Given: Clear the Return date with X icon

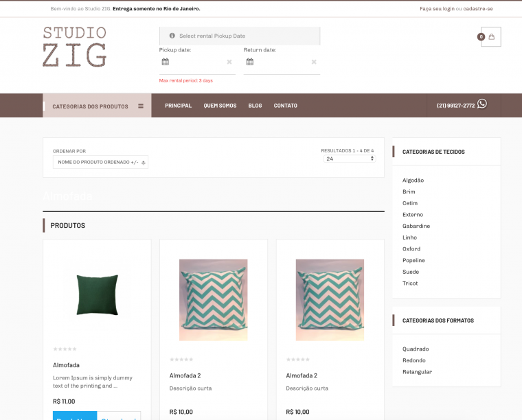Looking at the screenshot, I should coord(314,62).
